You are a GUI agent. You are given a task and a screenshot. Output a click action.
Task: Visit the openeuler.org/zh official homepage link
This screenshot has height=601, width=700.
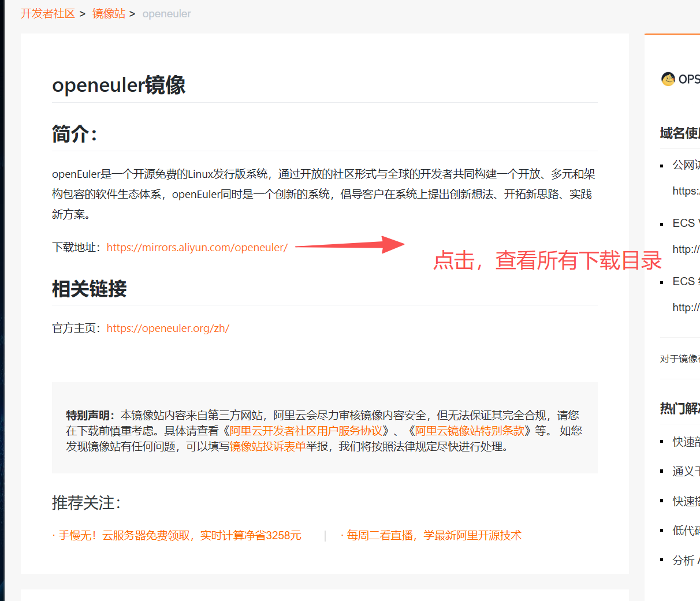click(168, 328)
